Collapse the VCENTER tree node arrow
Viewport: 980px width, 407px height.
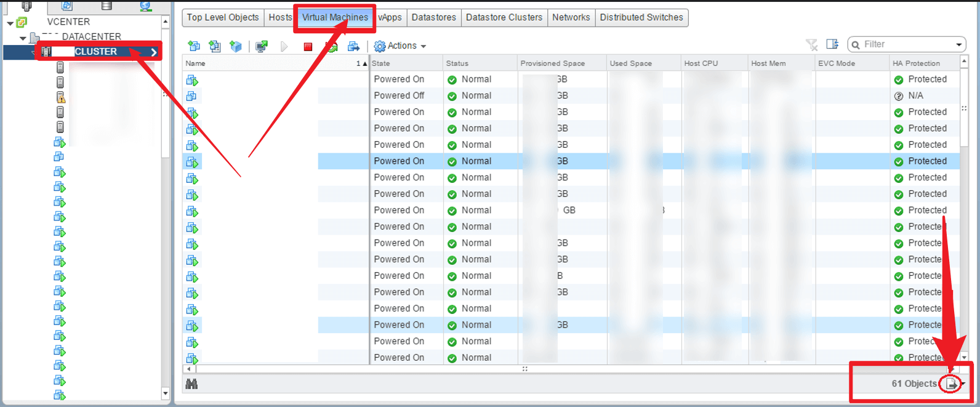click(x=10, y=23)
